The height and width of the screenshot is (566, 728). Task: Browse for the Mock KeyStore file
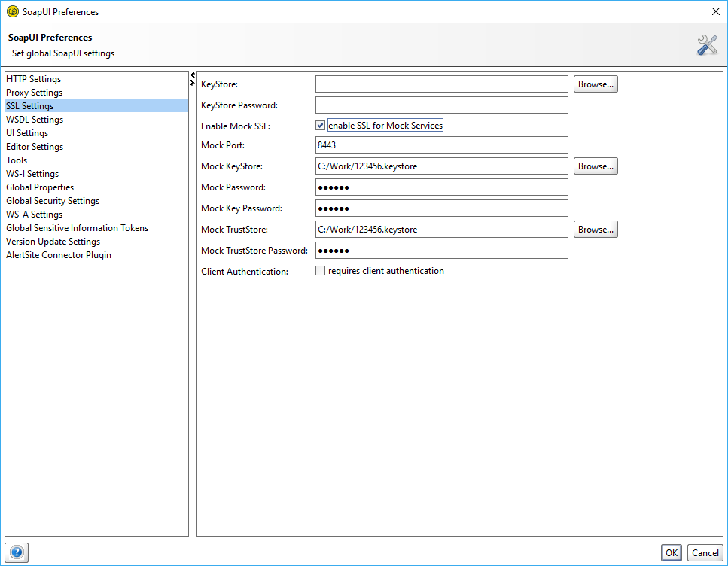point(595,166)
